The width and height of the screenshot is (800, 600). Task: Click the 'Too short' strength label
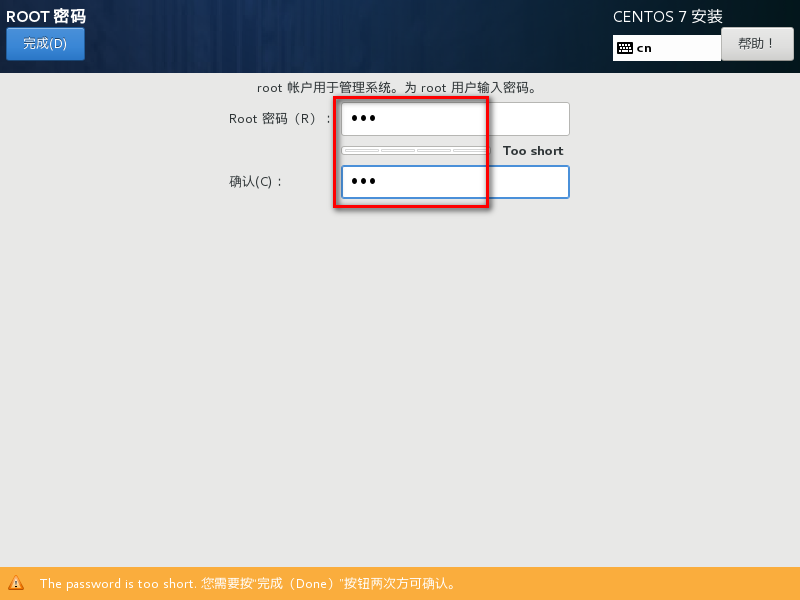531,150
